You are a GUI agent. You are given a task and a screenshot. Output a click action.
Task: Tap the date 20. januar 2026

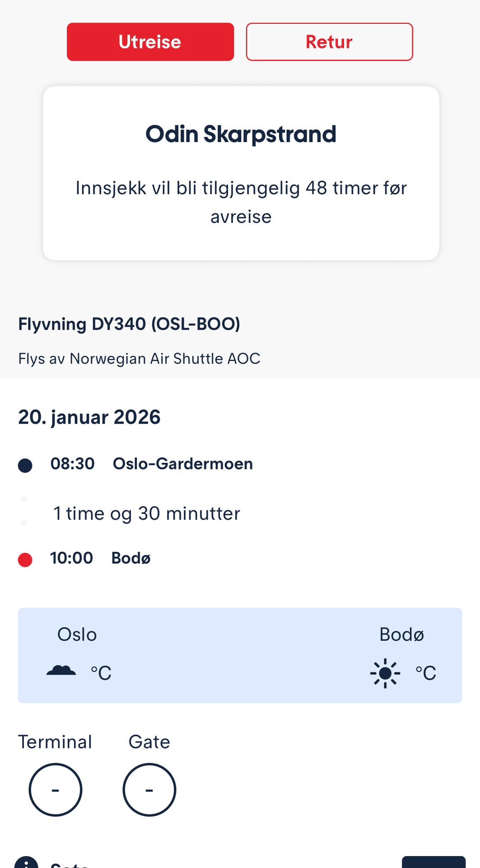click(89, 417)
